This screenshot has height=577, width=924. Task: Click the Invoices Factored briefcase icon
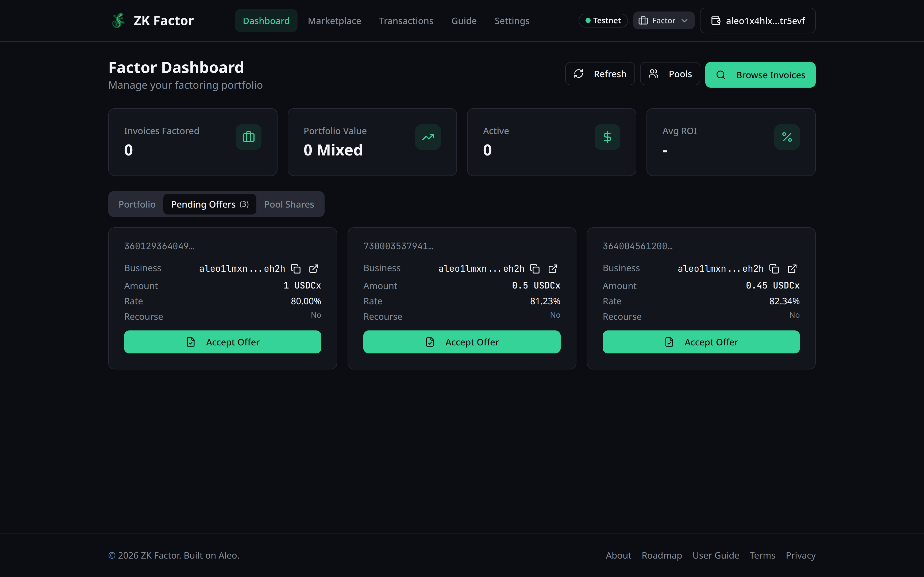[249, 137]
